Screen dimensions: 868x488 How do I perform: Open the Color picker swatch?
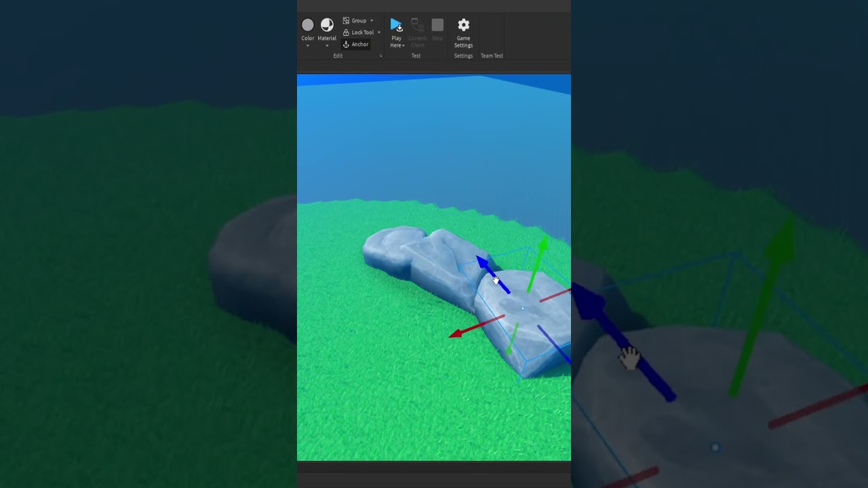pyautogui.click(x=307, y=25)
